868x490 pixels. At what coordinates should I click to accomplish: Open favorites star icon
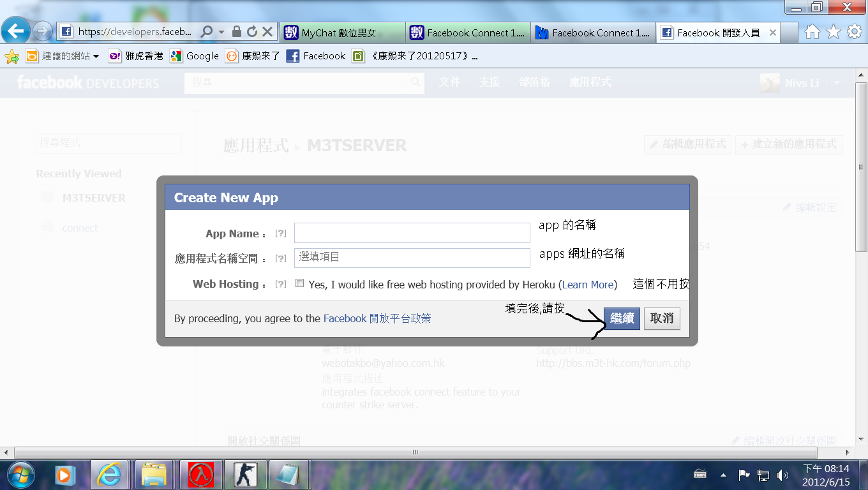[834, 32]
